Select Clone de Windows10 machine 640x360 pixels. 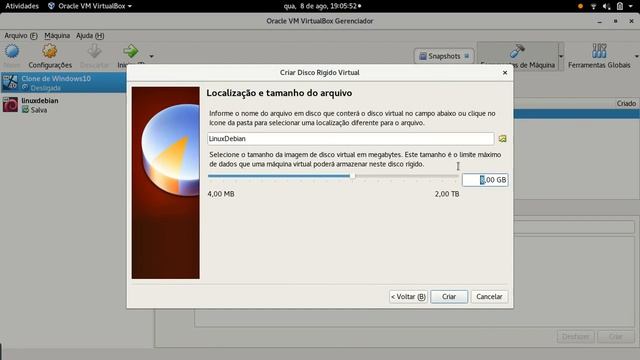[x=63, y=83]
